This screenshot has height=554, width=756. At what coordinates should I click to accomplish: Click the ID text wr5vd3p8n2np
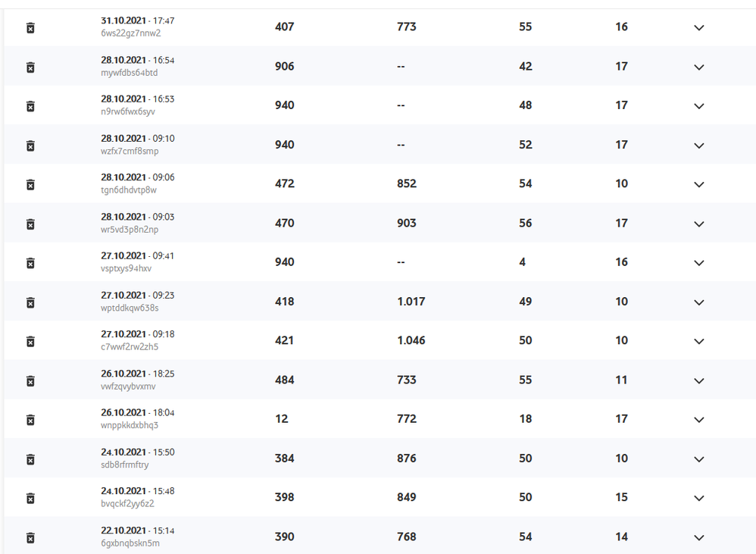(x=130, y=230)
